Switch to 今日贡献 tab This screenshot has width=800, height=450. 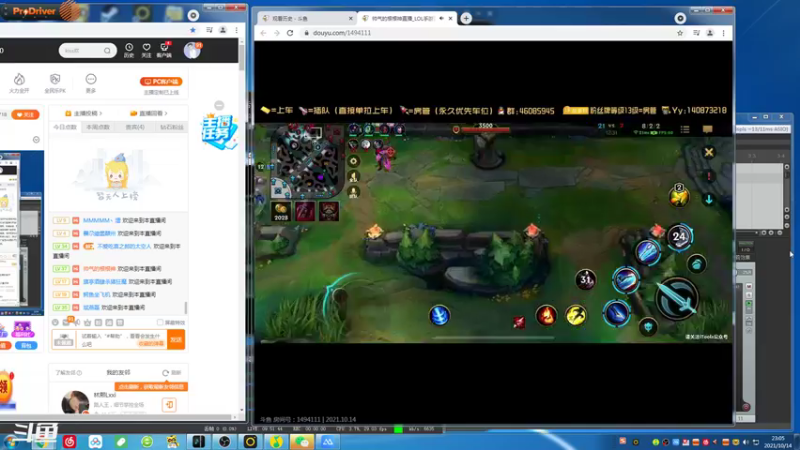coord(65,127)
